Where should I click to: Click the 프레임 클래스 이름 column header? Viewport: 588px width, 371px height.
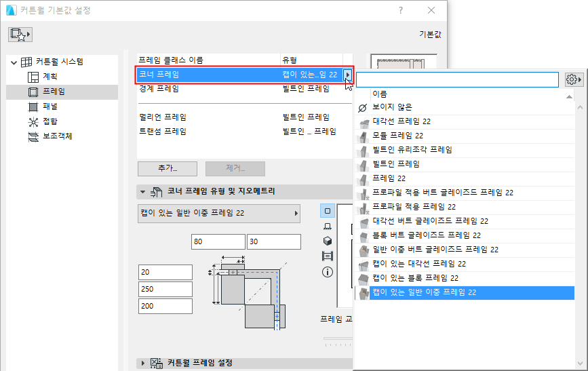pyautogui.click(x=171, y=60)
